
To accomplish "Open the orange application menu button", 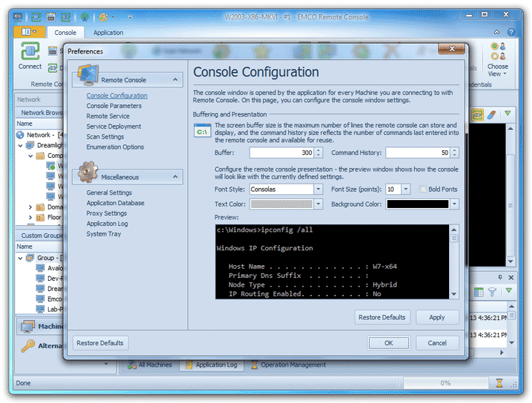I will [29, 32].
